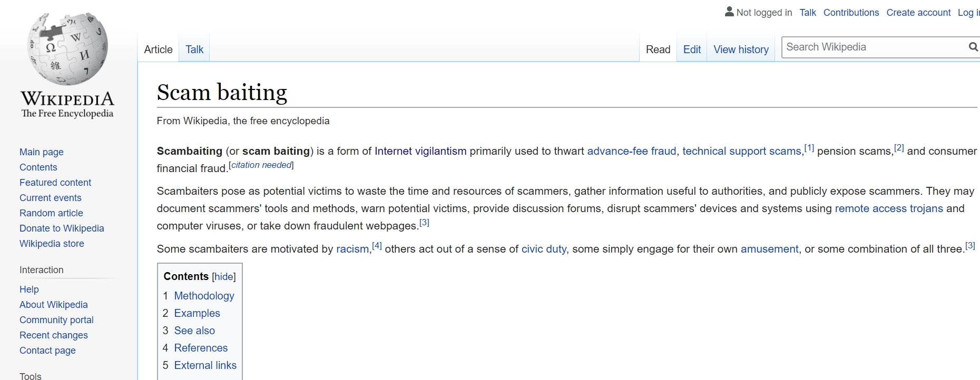Follow the racism link
Viewport: 980px width, 380px height.
click(352, 249)
